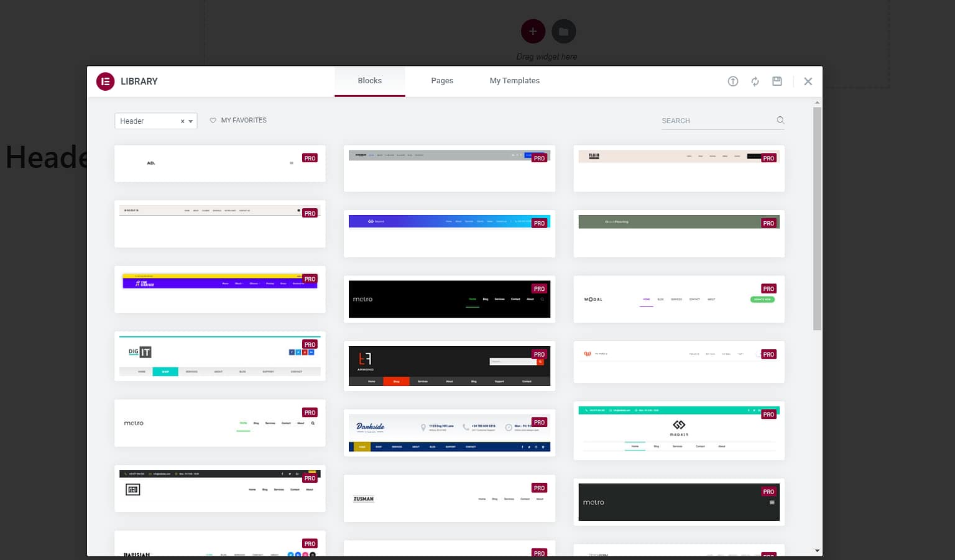Image resolution: width=955 pixels, height=560 pixels.
Task: Select the black Metro header template
Action: pos(449,300)
